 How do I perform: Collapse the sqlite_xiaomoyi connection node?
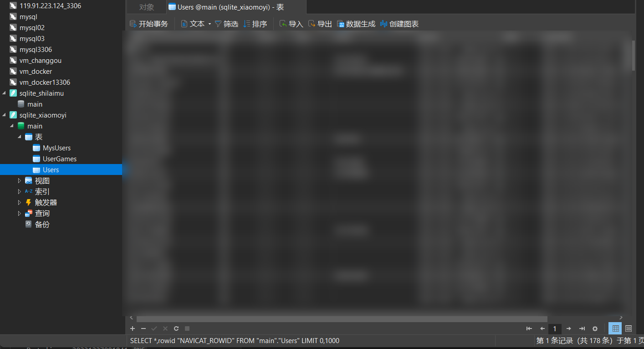[x=5, y=115]
